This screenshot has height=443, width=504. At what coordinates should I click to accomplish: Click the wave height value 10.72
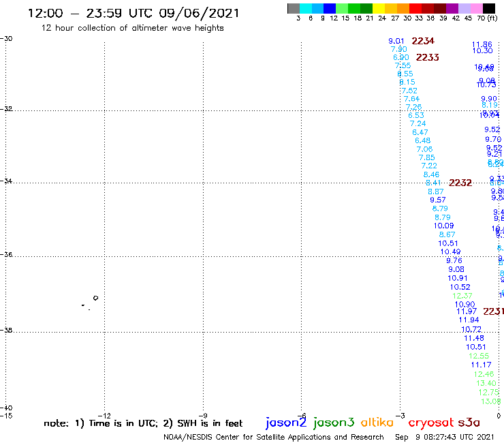471,329
